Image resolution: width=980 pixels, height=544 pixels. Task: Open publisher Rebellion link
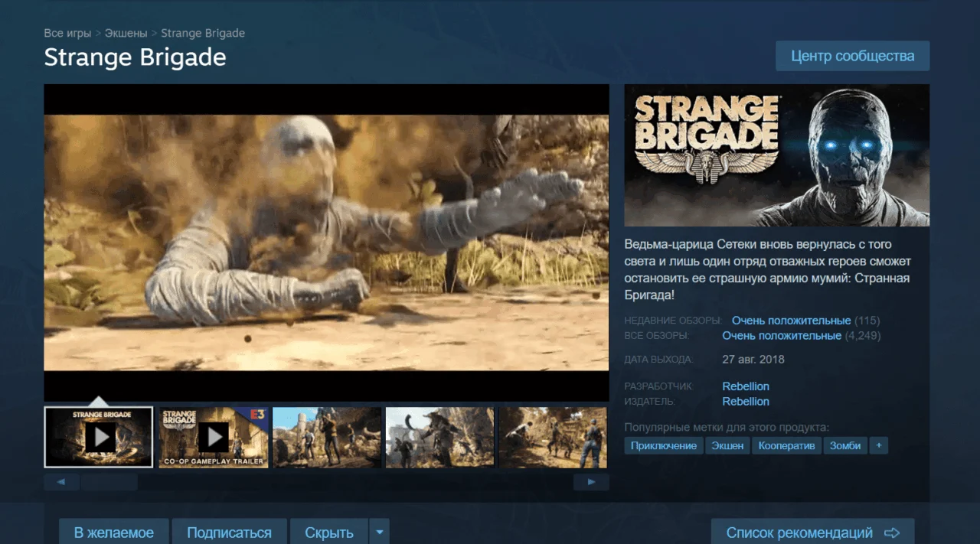(746, 401)
